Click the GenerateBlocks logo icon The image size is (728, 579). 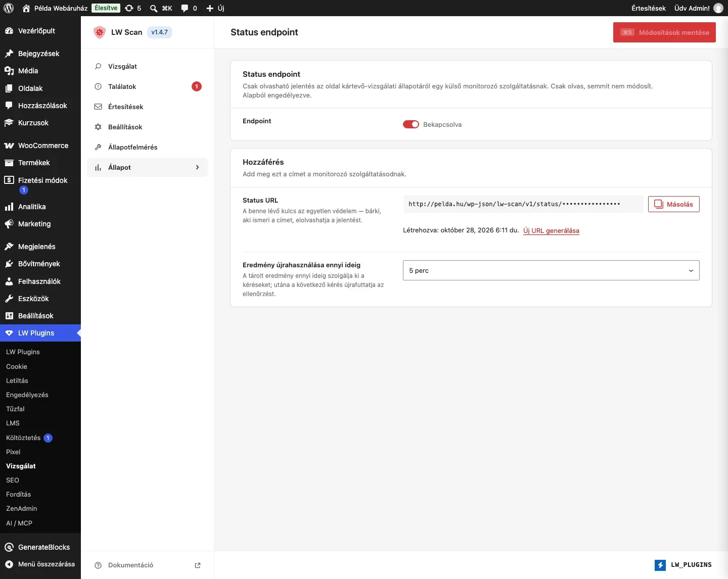[9, 547]
